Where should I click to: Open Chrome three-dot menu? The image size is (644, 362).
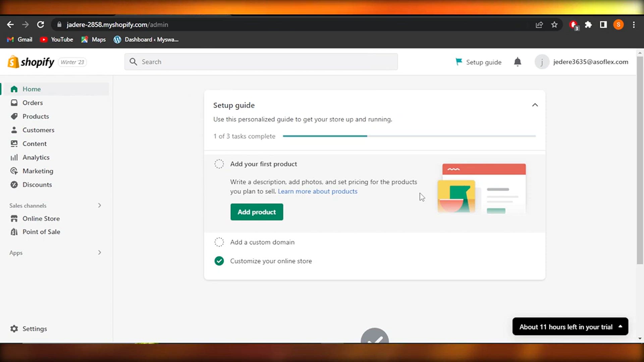[634, 24]
